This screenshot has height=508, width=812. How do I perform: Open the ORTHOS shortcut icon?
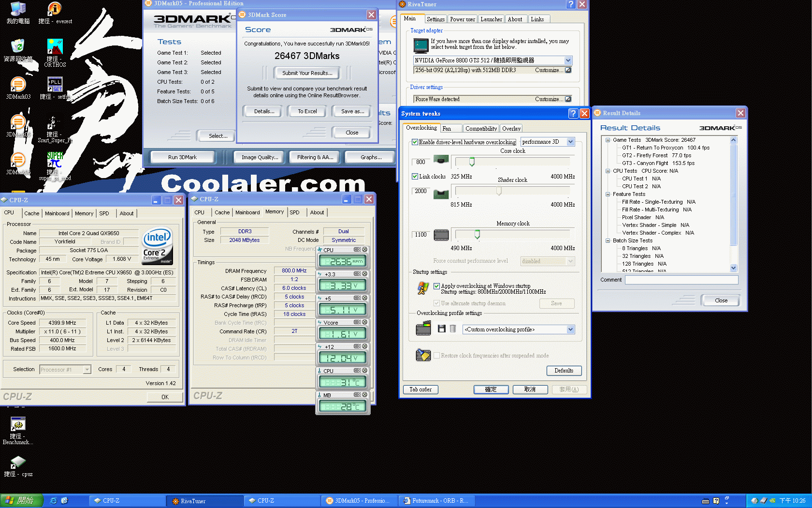click(x=55, y=53)
